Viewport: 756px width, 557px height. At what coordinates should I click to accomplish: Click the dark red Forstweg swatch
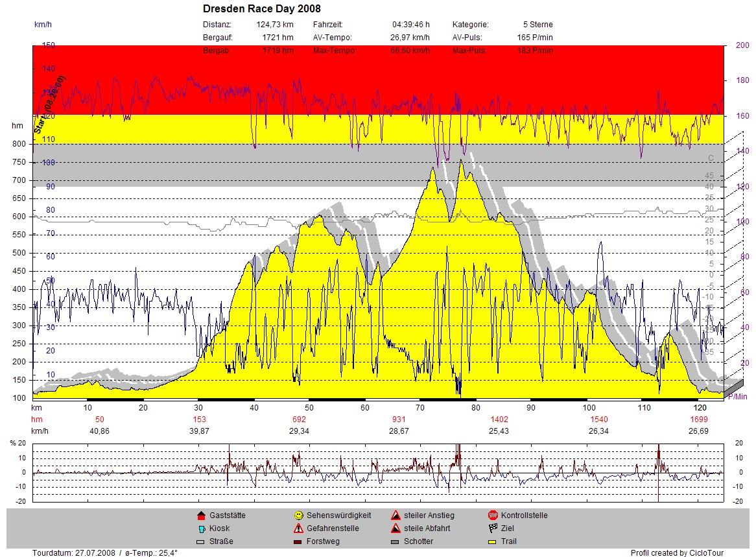298,541
